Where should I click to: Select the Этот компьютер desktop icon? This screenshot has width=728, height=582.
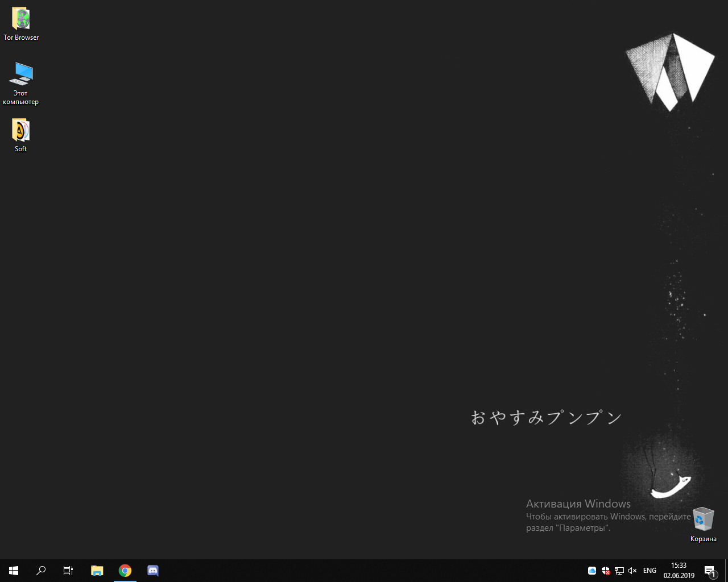(x=21, y=84)
